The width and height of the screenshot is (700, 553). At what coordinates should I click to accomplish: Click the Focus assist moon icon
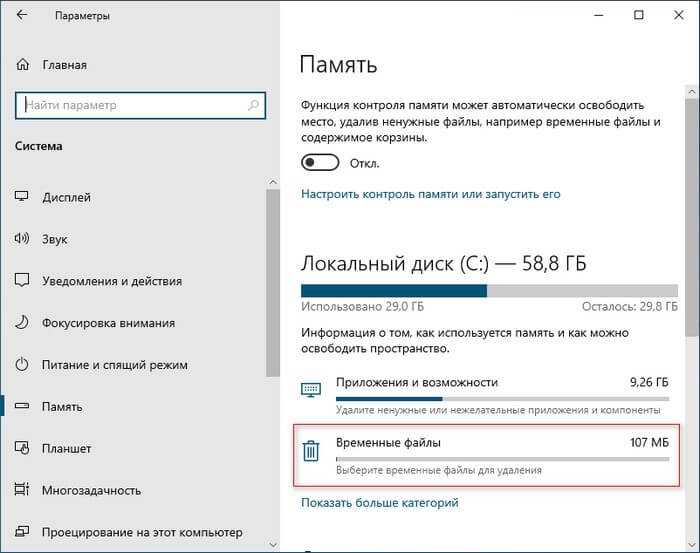point(22,323)
